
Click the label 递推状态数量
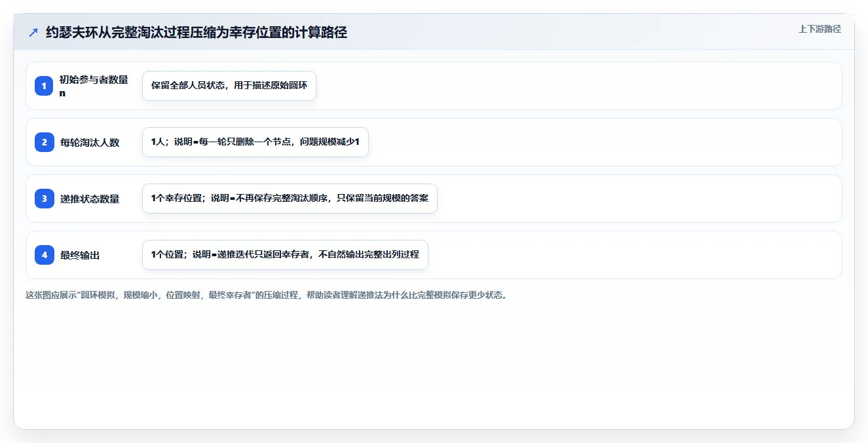tap(90, 199)
